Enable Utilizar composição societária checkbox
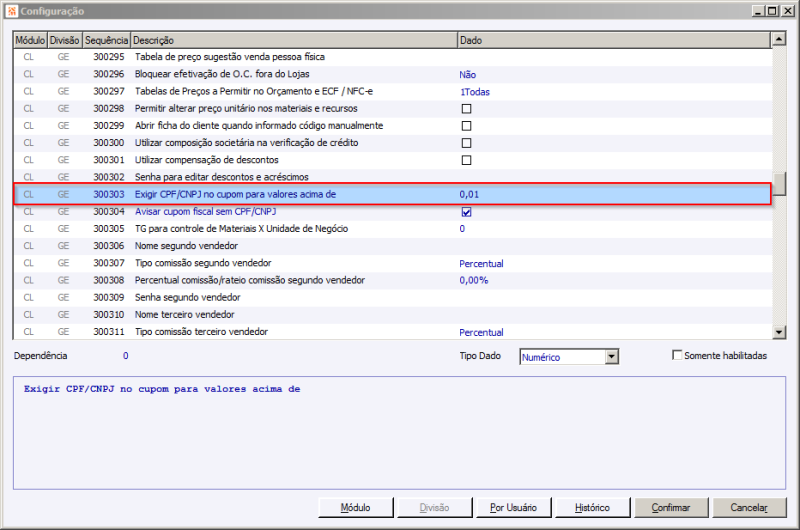Screen dimensions: 800x530 (466, 143)
